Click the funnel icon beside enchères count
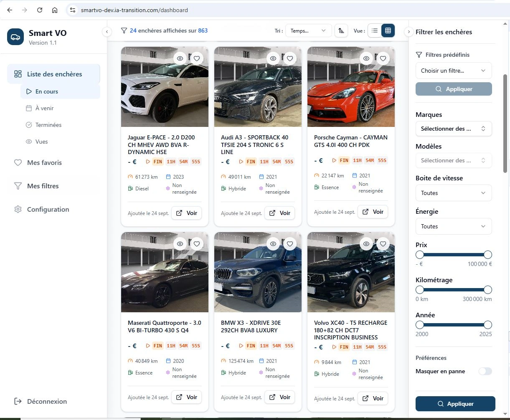The width and height of the screenshot is (510, 420). 124,30
